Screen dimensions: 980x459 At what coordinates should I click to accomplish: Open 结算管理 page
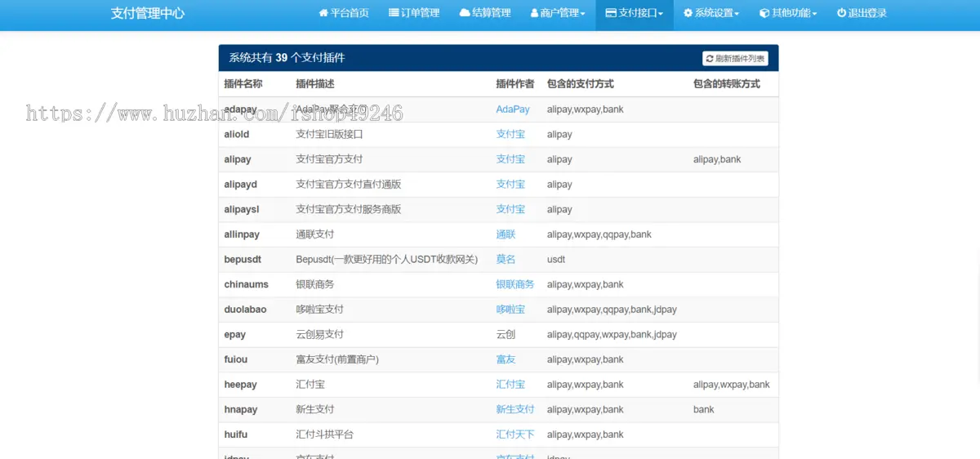pyautogui.click(x=485, y=13)
